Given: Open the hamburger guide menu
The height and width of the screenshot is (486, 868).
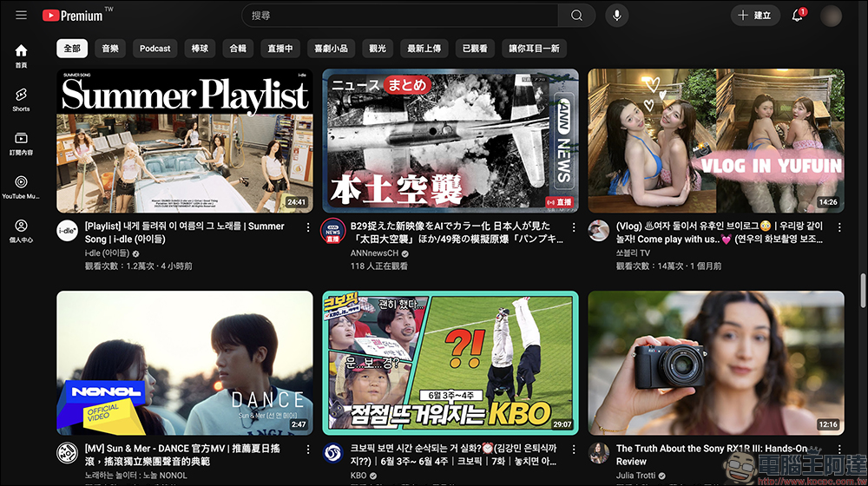Looking at the screenshot, I should pos(21,16).
